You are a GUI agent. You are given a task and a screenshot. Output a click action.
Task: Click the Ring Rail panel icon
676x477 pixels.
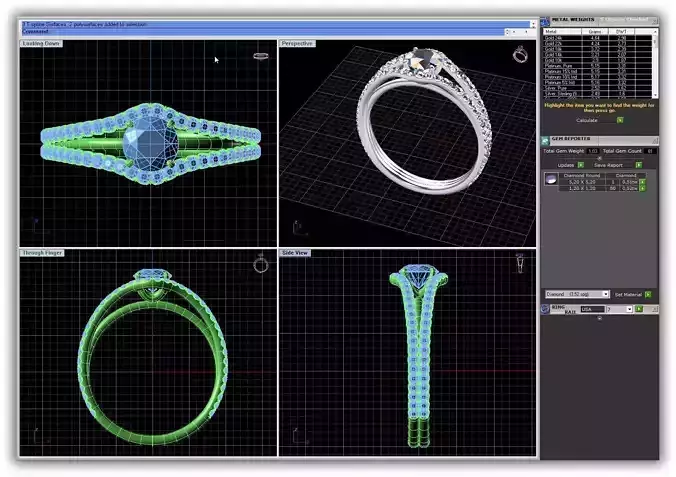[545, 309]
